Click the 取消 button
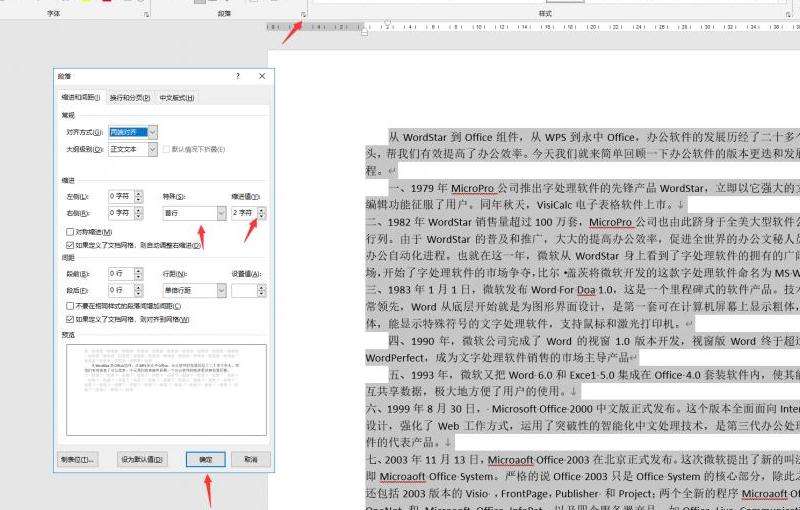The image size is (800, 510). pos(250,460)
